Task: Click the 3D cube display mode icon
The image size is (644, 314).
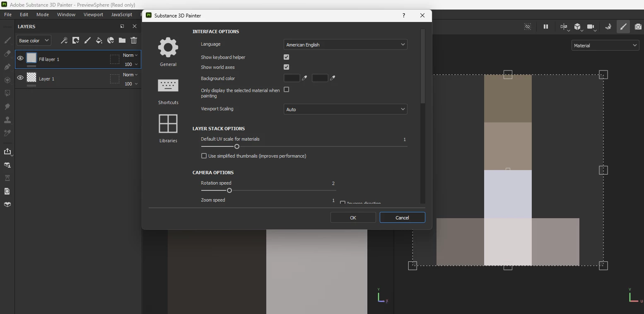Action: click(x=577, y=27)
